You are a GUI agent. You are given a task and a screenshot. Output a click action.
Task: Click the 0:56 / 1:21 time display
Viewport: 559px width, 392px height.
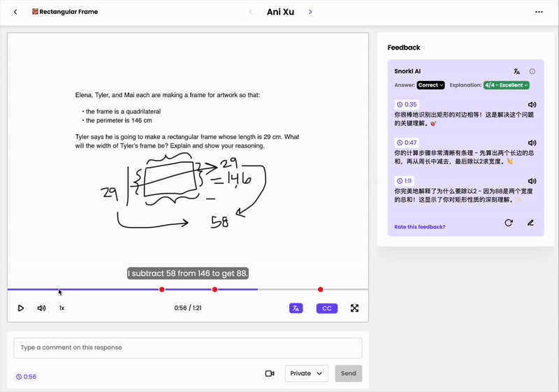click(x=188, y=308)
